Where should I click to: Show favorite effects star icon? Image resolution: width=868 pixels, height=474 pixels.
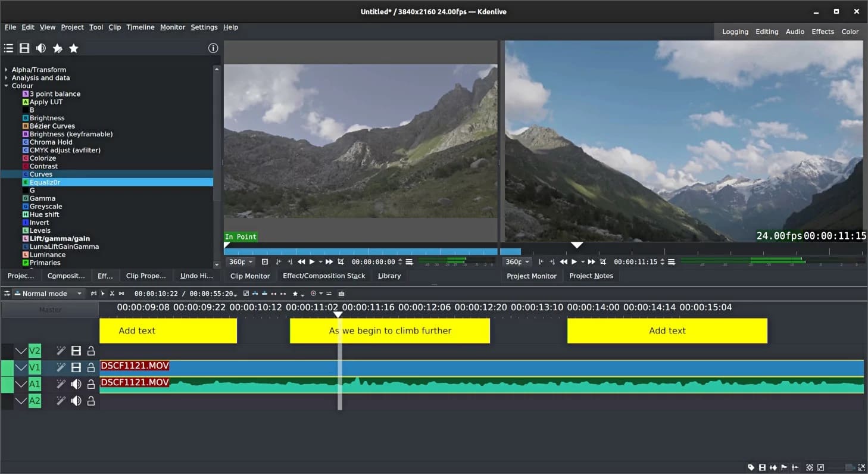74,48
